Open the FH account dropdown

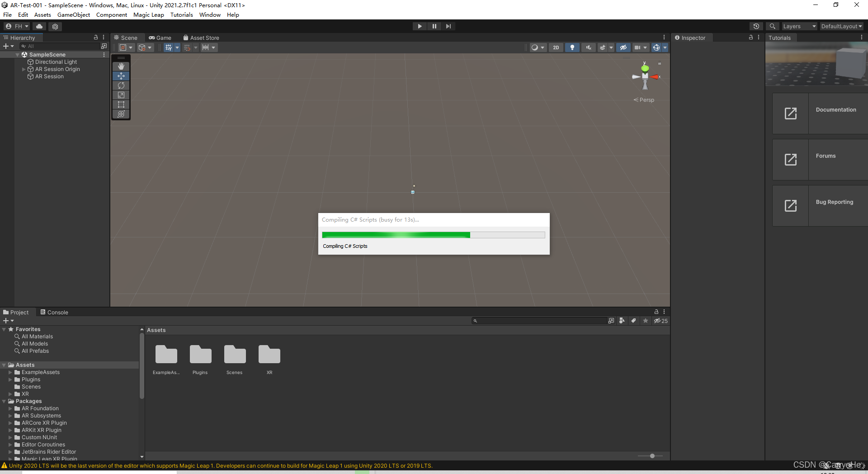click(x=17, y=26)
